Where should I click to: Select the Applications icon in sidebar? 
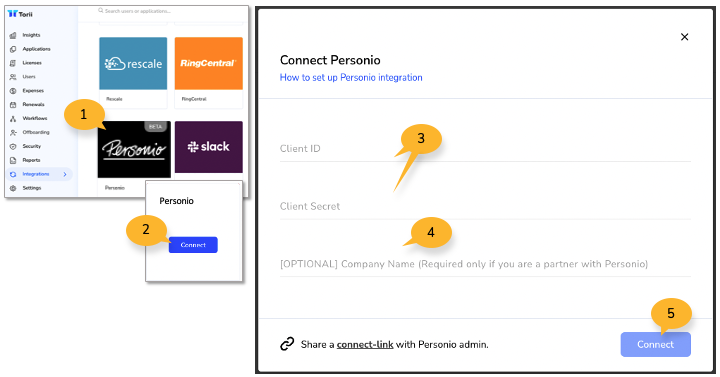pyautogui.click(x=13, y=49)
